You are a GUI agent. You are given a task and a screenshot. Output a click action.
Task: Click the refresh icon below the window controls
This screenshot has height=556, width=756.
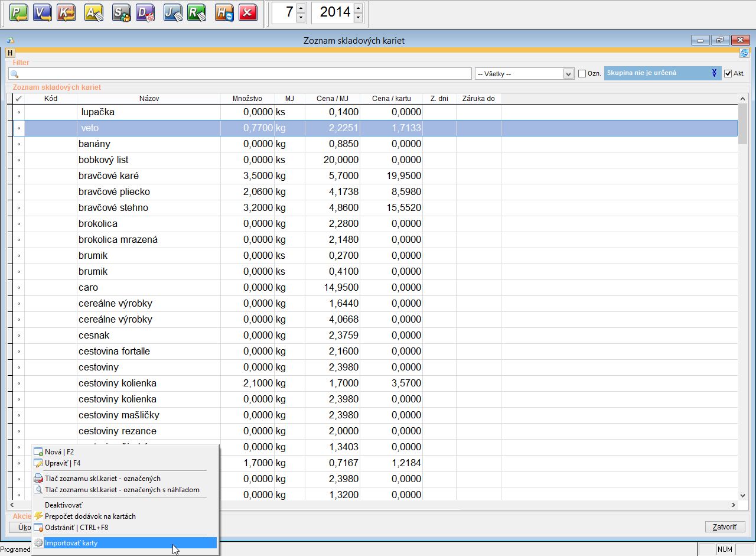coord(744,53)
